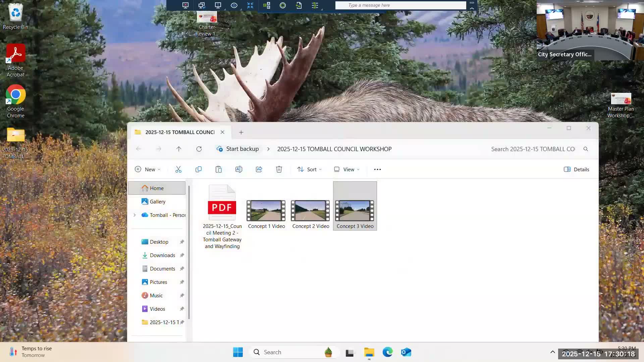Toggle the Details pane button

click(x=577, y=169)
